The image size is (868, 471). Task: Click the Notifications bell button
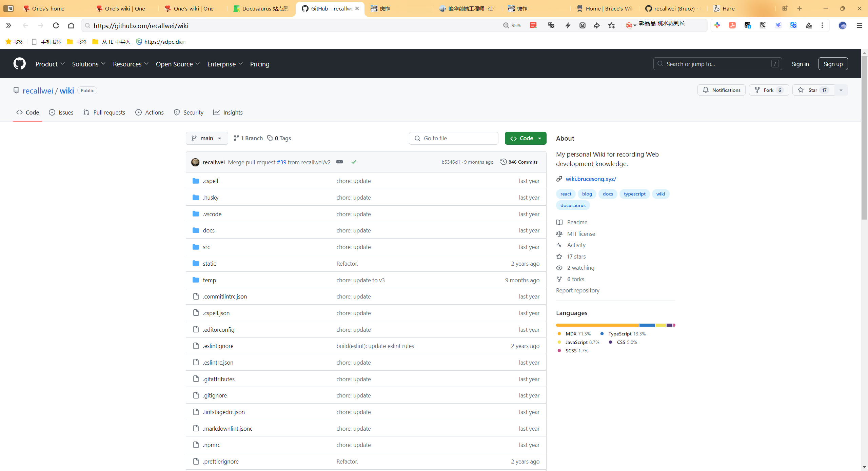click(721, 90)
